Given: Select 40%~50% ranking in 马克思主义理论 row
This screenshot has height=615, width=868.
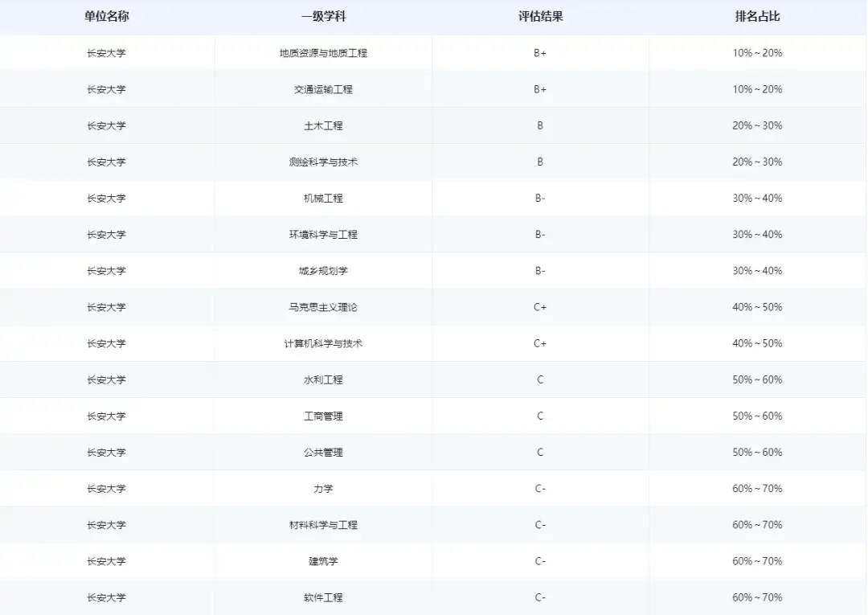Looking at the screenshot, I should click(757, 307).
